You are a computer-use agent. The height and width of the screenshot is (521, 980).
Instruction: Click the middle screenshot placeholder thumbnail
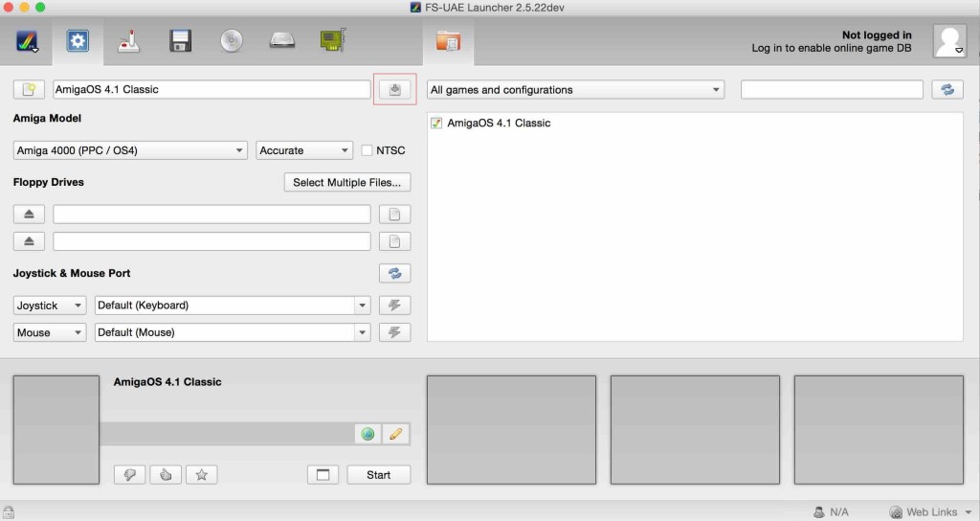(695, 430)
